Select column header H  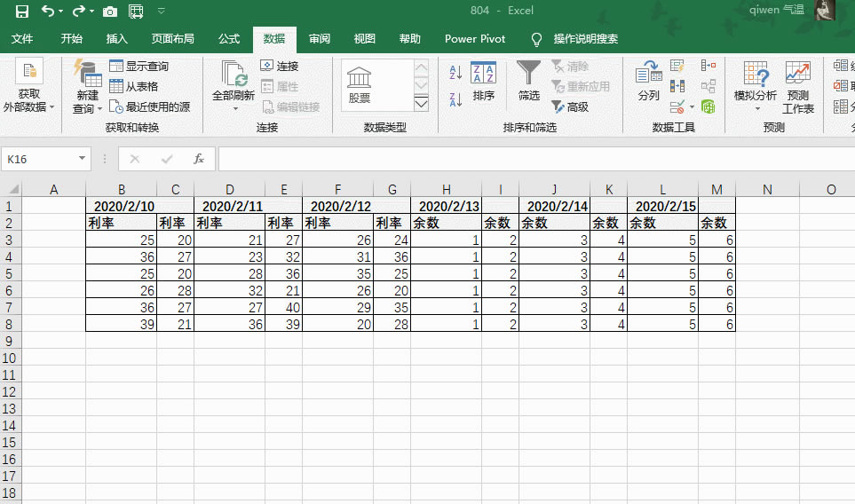447,189
